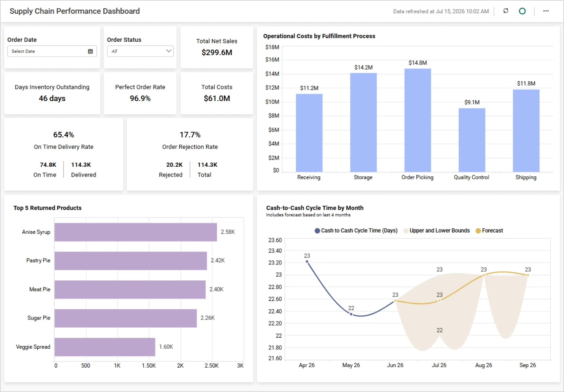
Task: Open the calendar icon in Order Date
Action: pos(90,51)
